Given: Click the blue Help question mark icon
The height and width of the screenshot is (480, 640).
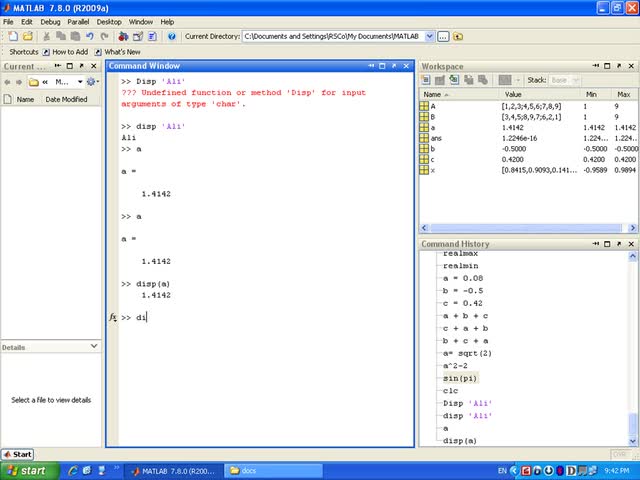Looking at the screenshot, I should pyautogui.click(x=171, y=36).
